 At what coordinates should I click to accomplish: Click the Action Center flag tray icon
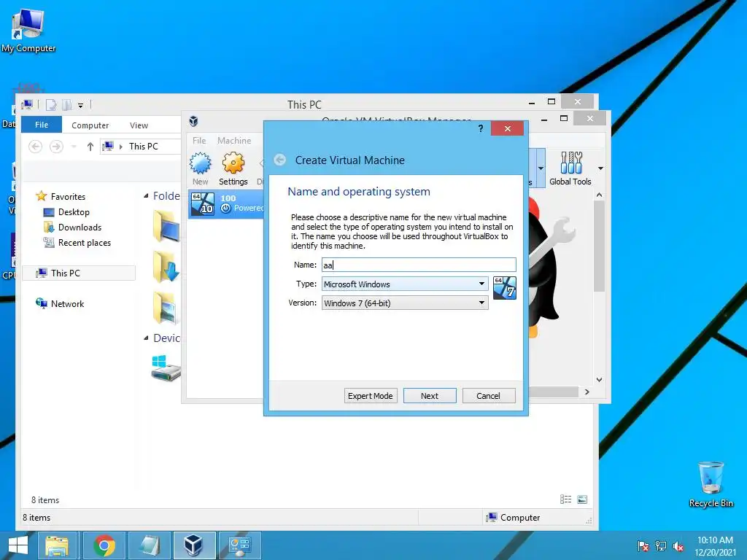coord(643,546)
